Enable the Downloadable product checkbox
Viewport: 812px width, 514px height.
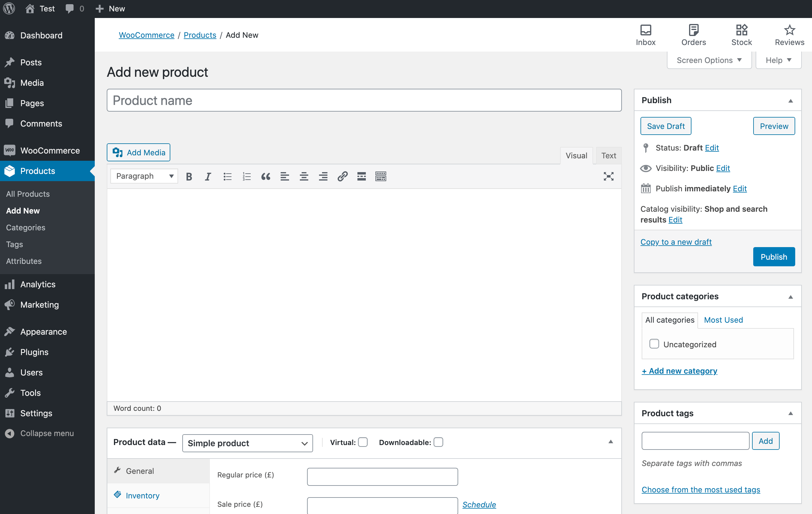(x=438, y=442)
